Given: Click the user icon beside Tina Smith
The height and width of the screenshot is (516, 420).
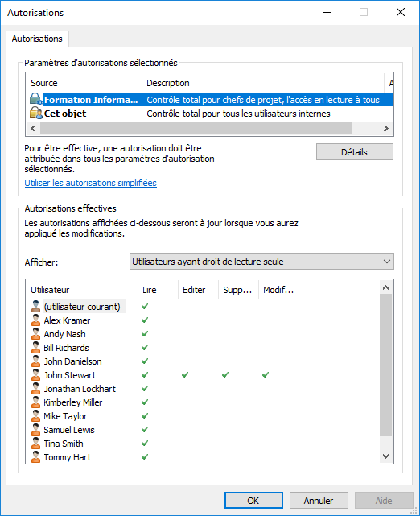Looking at the screenshot, I should point(35,444).
